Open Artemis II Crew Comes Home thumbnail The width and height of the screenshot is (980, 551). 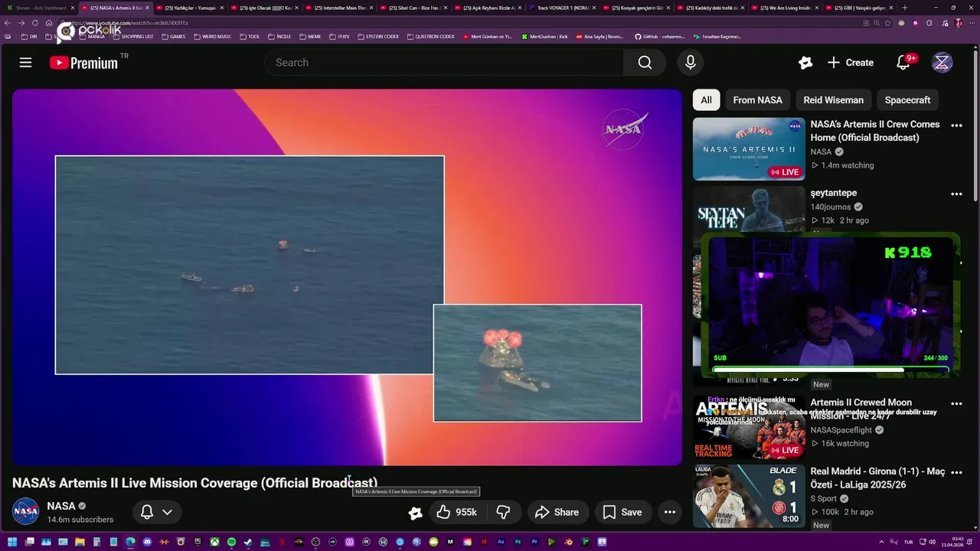[x=749, y=148]
